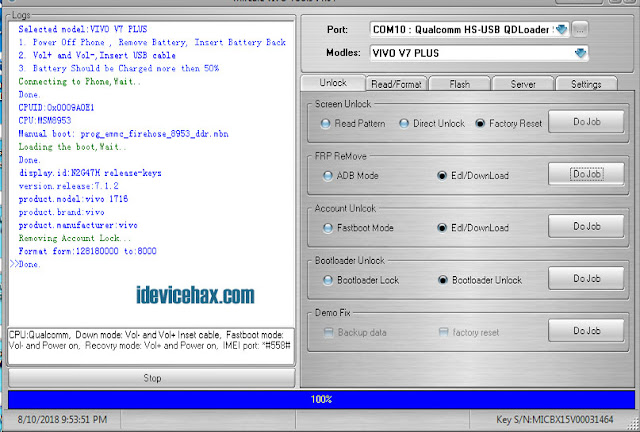Select Edl/DownLoad under FRP ReMove
Viewport: 640px width, 432px height.
coord(473,176)
